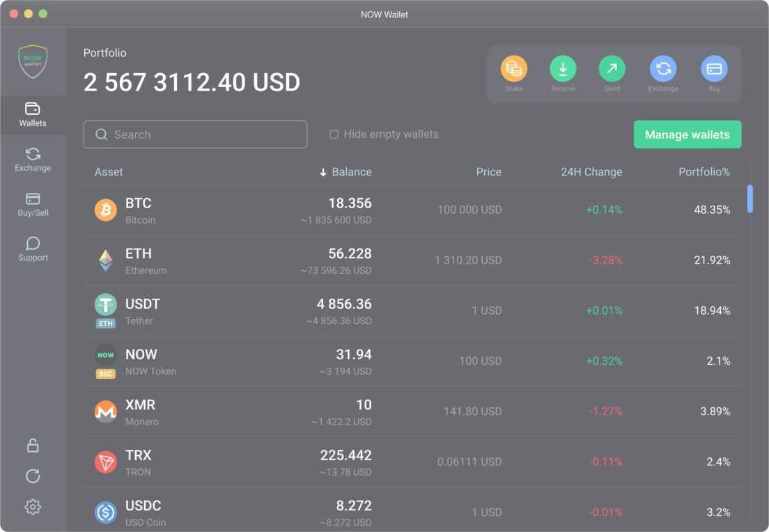Sort by the 24H Change column header
Image resolution: width=769 pixels, height=532 pixels.
(x=591, y=172)
